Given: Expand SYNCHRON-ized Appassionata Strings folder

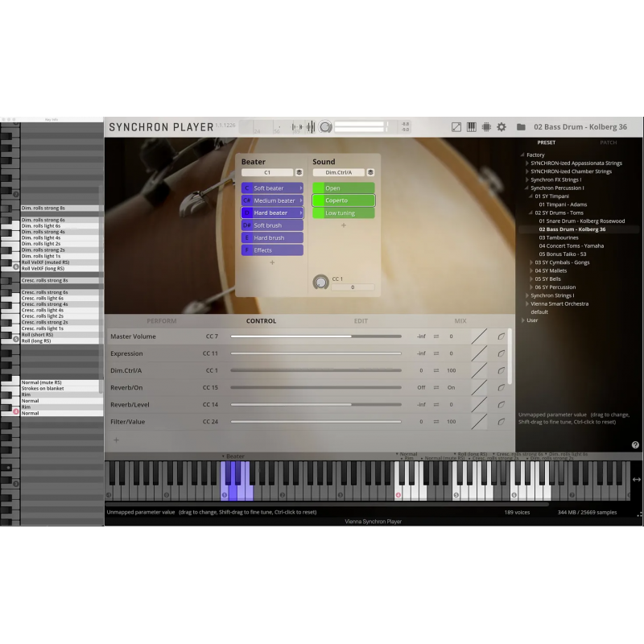Looking at the screenshot, I should [527, 163].
